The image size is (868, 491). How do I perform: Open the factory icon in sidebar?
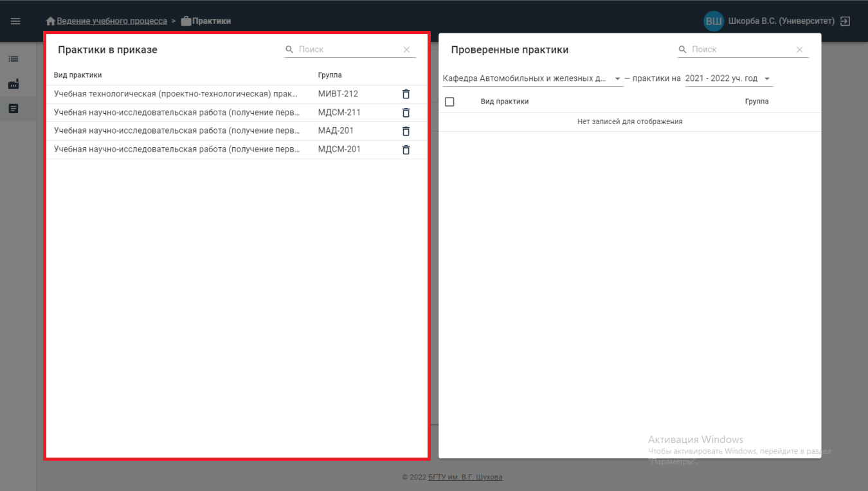pyautogui.click(x=14, y=84)
